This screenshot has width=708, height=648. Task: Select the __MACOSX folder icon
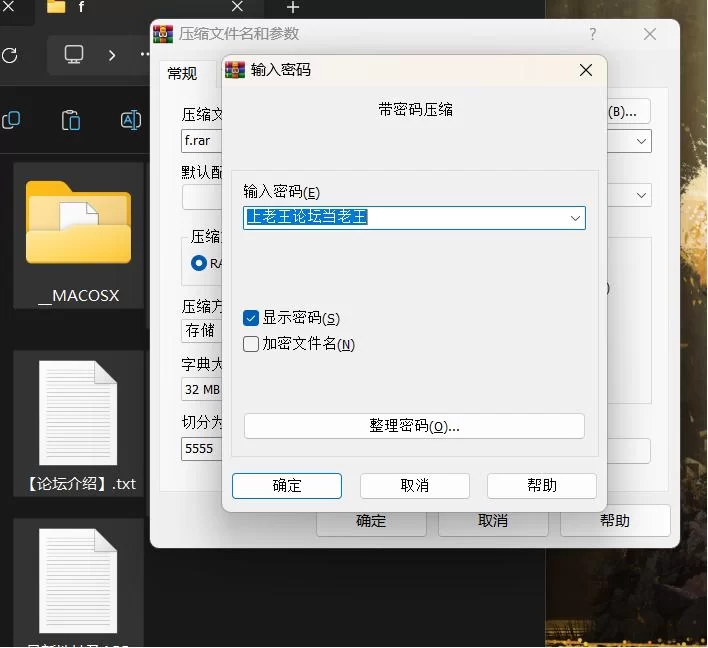coord(78,225)
